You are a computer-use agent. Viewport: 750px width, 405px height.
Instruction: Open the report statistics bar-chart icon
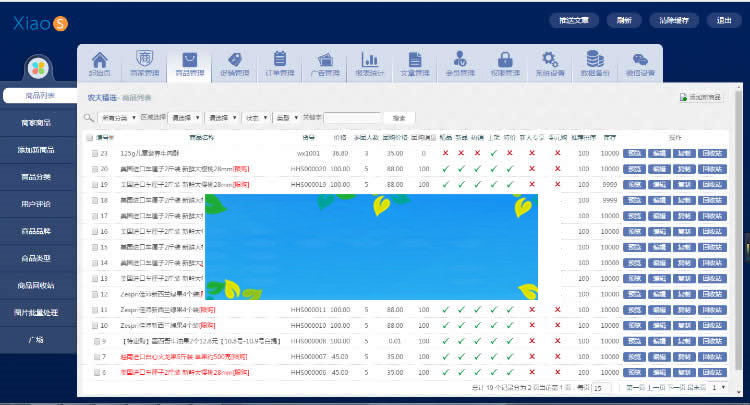tap(369, 60)
